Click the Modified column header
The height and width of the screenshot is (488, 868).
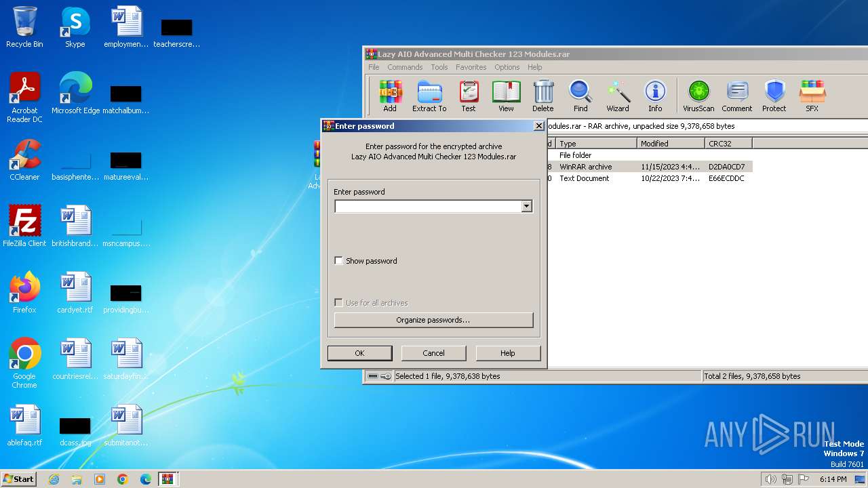point(671,144)
